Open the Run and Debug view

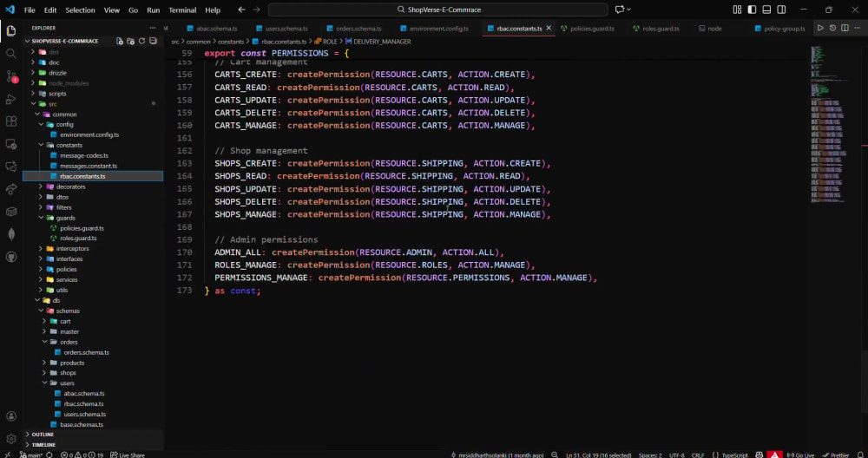click(10, 99)
